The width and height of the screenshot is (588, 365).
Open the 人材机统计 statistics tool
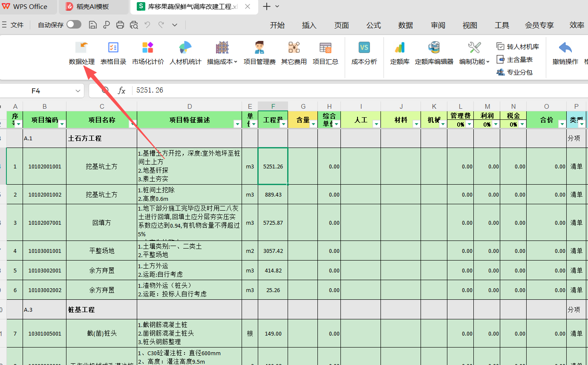pos(185,53)
